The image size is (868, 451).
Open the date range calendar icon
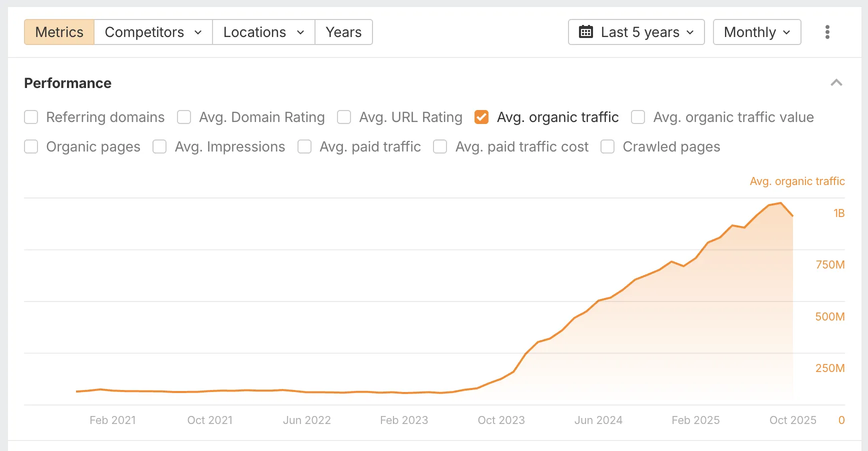click(x=586, y=31)
